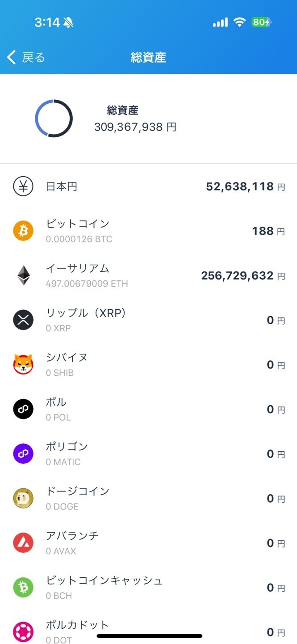Open the 日本円 balance row
The image size is (297, 644).
tap(148, 186)
